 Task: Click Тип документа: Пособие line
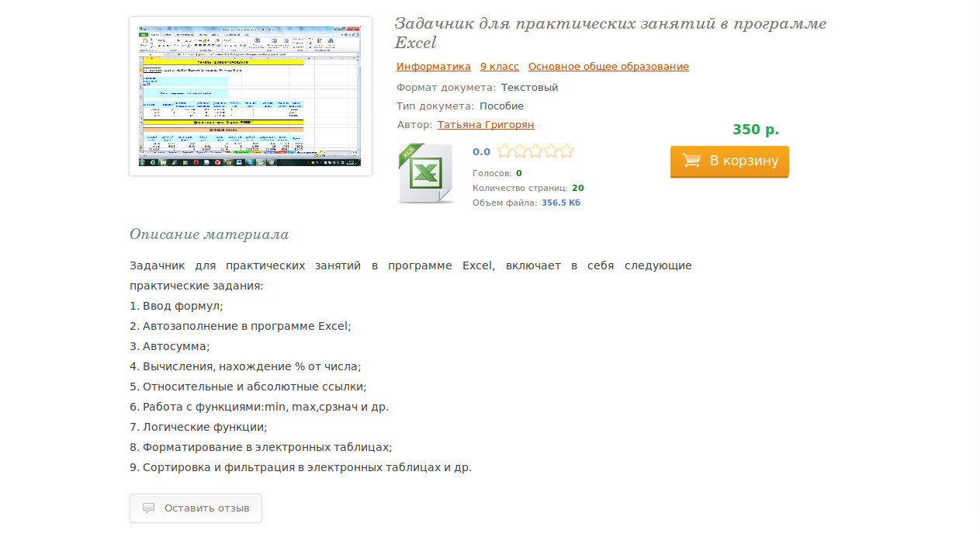point(460,106)
